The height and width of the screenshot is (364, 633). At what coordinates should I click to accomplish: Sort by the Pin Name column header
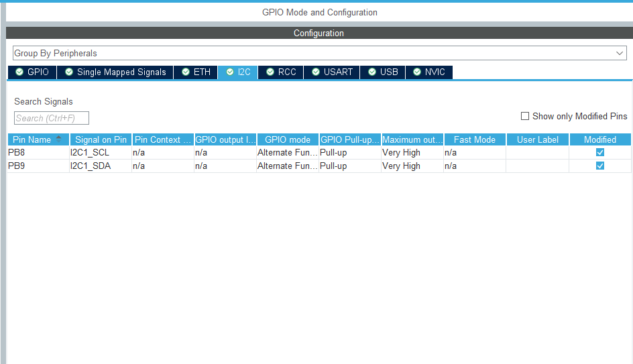point(38,139)
